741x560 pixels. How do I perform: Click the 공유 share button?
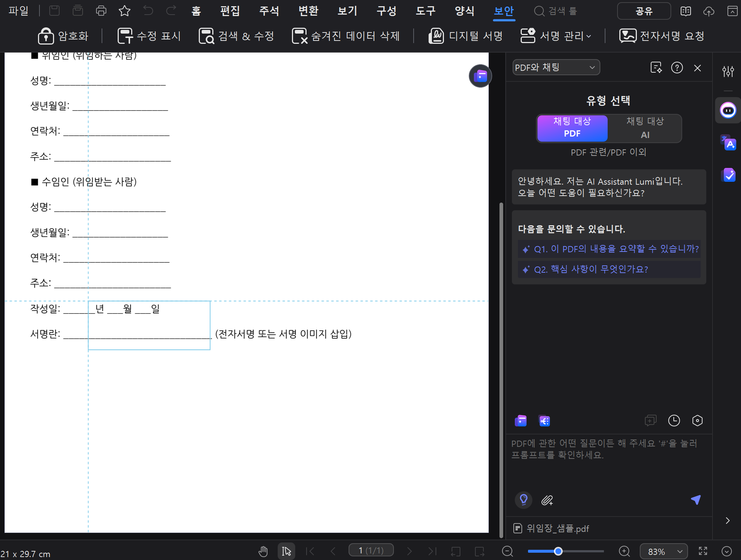(x=644, y=11)
